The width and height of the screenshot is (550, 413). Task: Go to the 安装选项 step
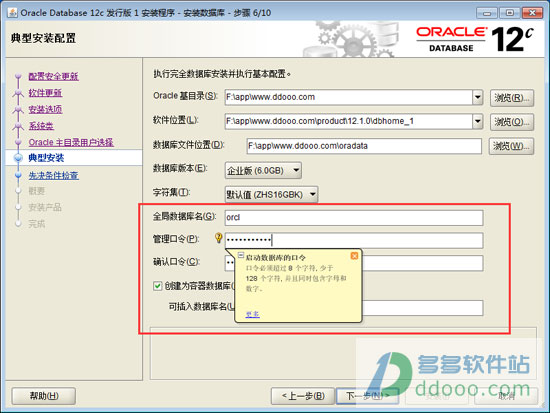tap(45, 109)
